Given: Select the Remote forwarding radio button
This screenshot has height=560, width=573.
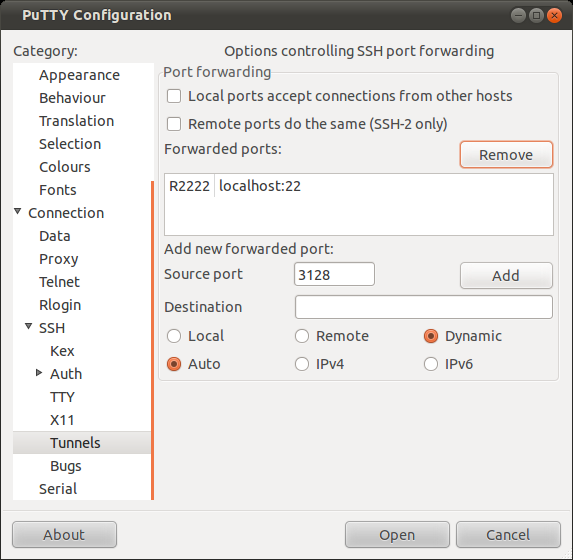Looking at the screenshot, I should pos(302,336).
